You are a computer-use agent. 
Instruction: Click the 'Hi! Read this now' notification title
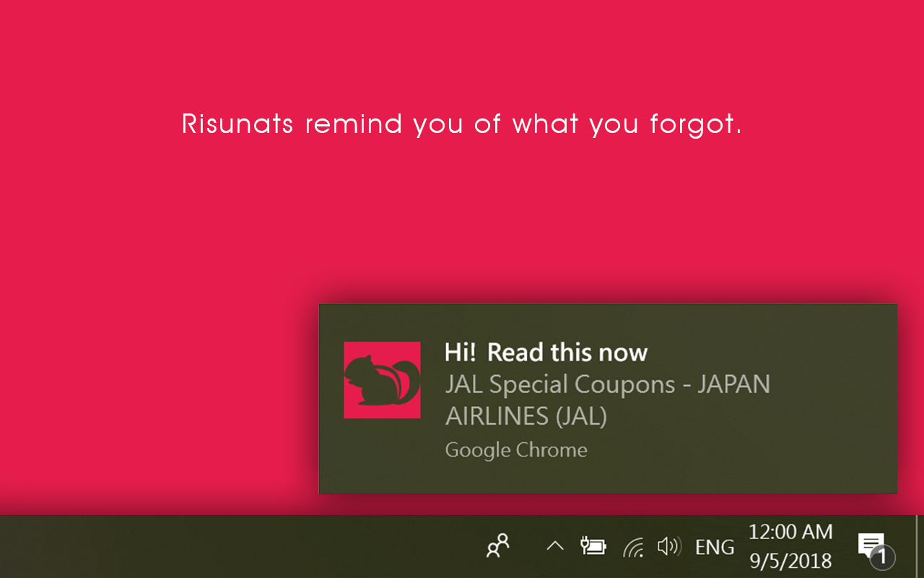[x=546, y=353]
